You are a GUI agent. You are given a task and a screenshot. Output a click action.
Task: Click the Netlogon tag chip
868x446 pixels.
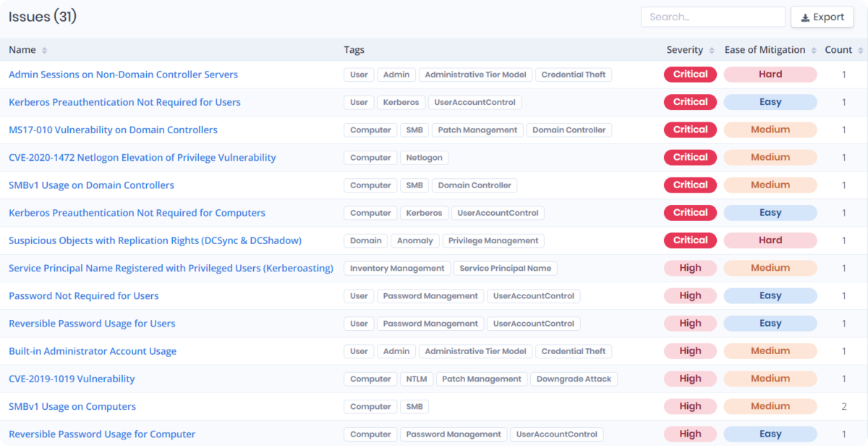click(x=424, y=157)
